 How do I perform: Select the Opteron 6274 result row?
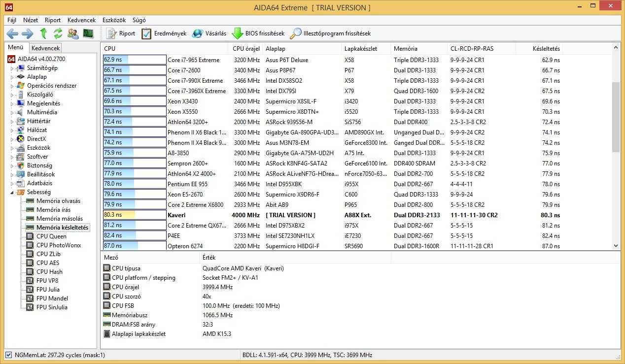(x=332, y=246)
